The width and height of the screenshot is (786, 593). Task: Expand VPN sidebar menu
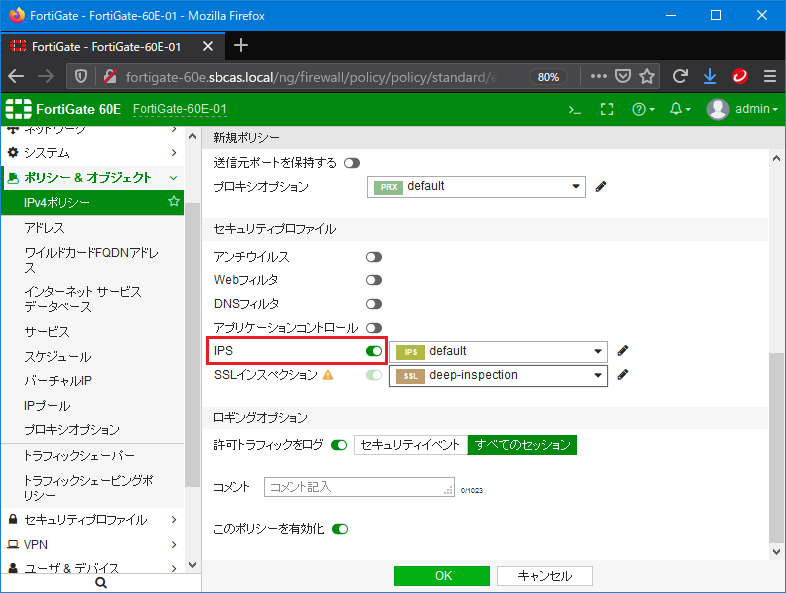[93, 545]
